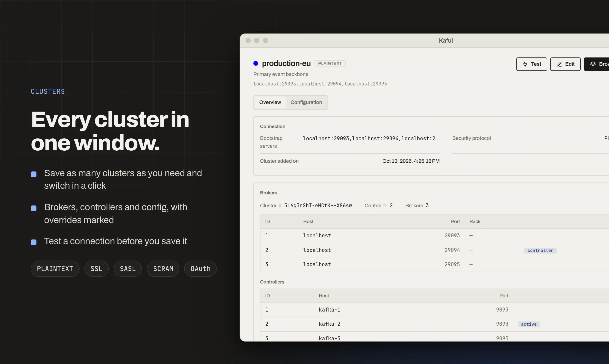
Task: Click the pencil icon in Edit button
Action: pyautogui.click(x=559, y=64)
